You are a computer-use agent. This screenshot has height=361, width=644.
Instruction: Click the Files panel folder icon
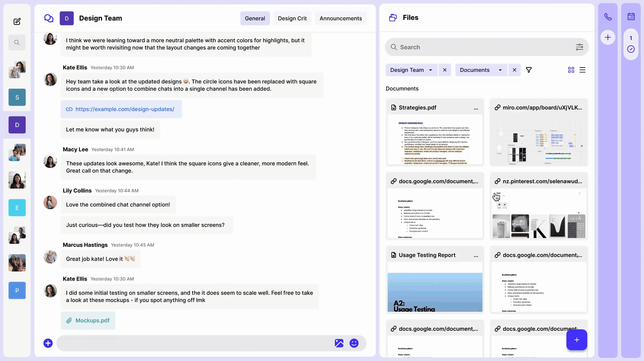click(393, 18)
